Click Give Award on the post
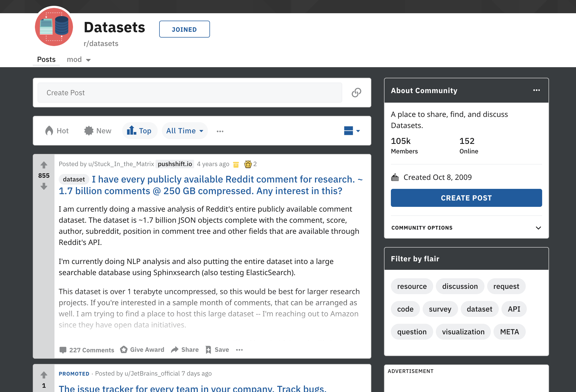Screen dimensions: 576x392 pyautogui.click(x=142, y=350)
